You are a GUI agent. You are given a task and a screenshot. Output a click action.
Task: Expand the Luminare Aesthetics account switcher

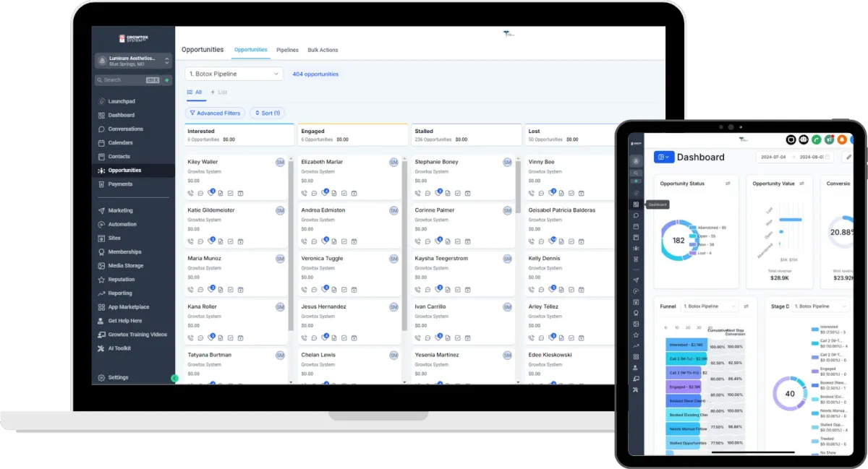(x=134, y=61)
